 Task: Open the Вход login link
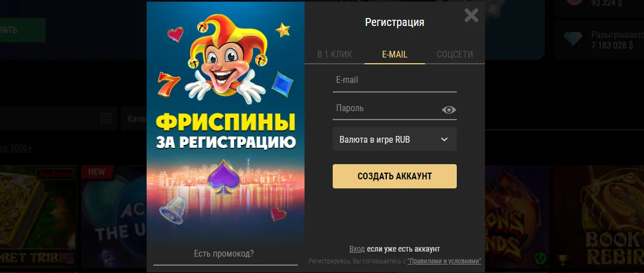coord(357,249)
